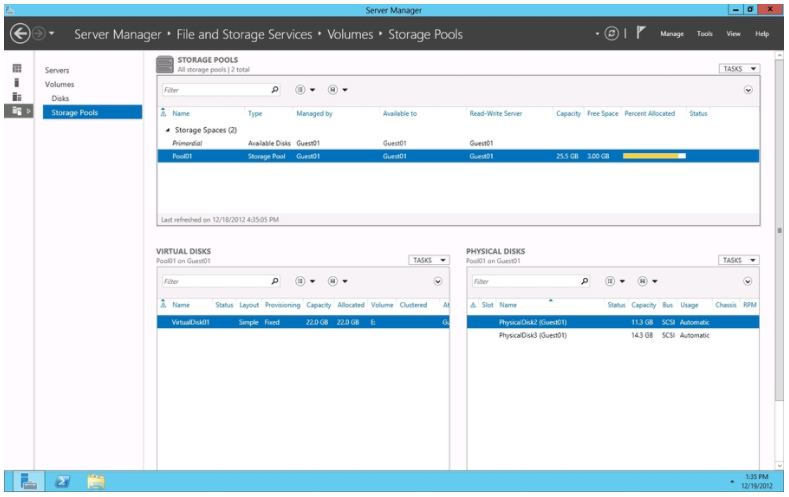This screenshot has height=497, width=789.
Task: Open File Explorer from the taskbar
Action: [96, 483]
